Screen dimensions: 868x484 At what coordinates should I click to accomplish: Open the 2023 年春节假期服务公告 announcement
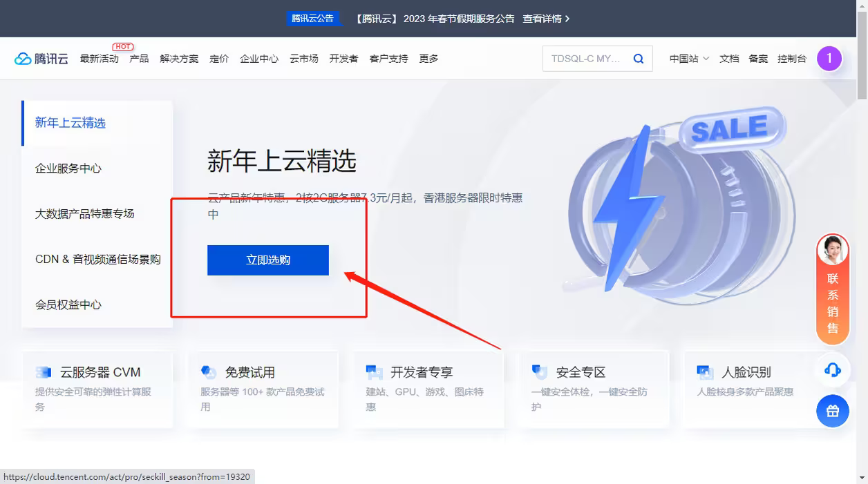435,19
